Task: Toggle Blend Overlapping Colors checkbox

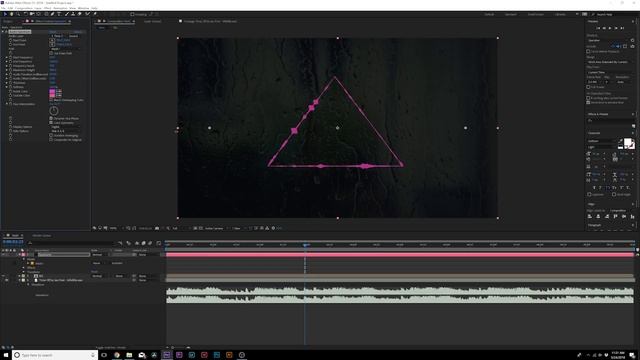Action: 51,100
